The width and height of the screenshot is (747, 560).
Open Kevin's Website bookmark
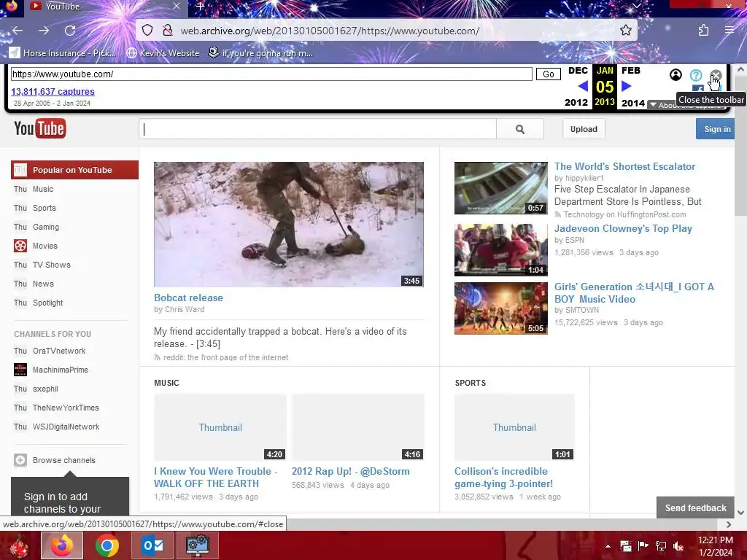point(163,52)
